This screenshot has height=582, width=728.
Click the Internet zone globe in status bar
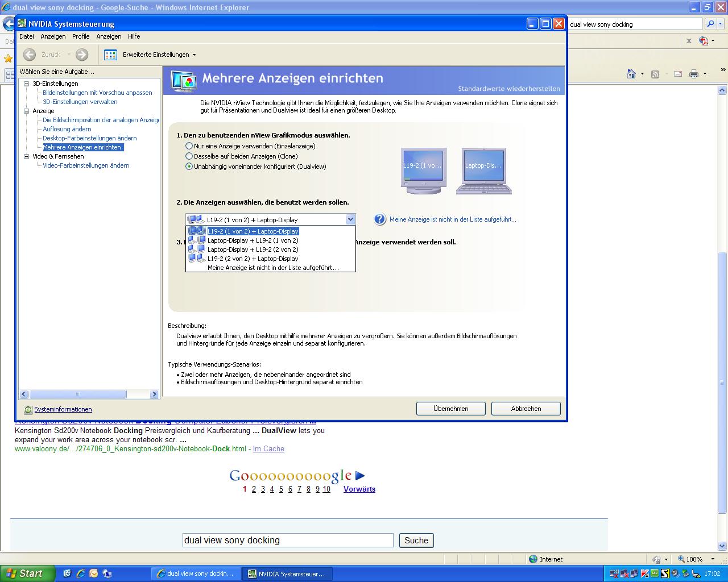[533, 559]
